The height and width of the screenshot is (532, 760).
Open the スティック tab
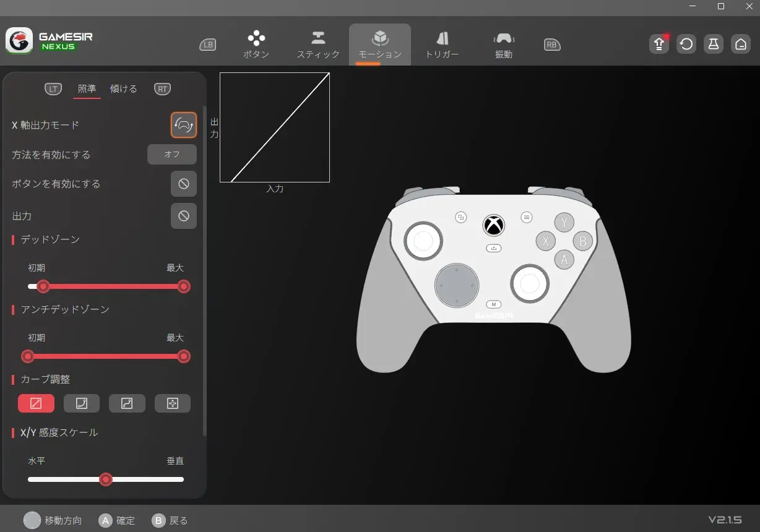[318, 45]
